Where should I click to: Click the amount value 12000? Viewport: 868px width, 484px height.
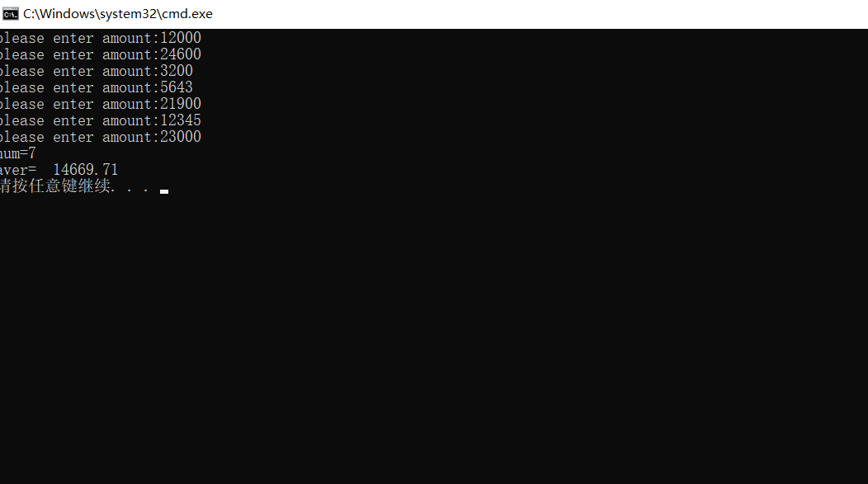[181, 38]
